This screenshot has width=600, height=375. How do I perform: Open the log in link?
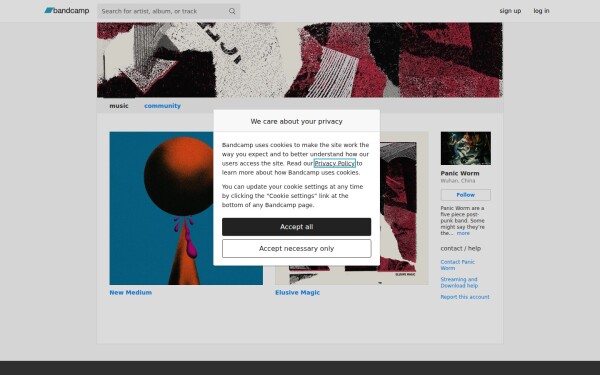pos(541,11)
